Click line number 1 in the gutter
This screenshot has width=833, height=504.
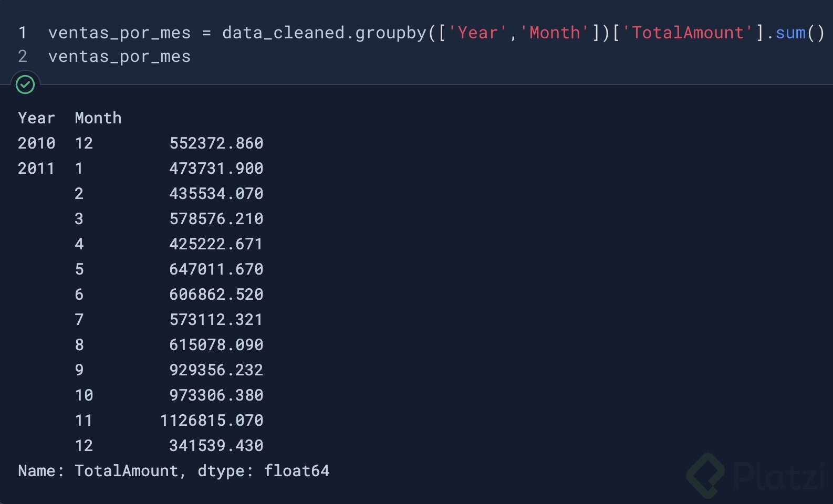coord(23,33)
